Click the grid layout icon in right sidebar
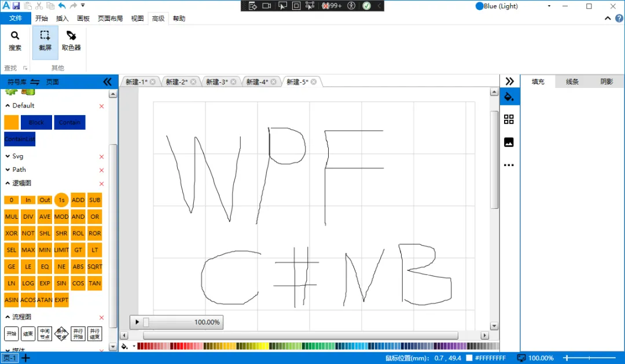 tap(509, 119)
